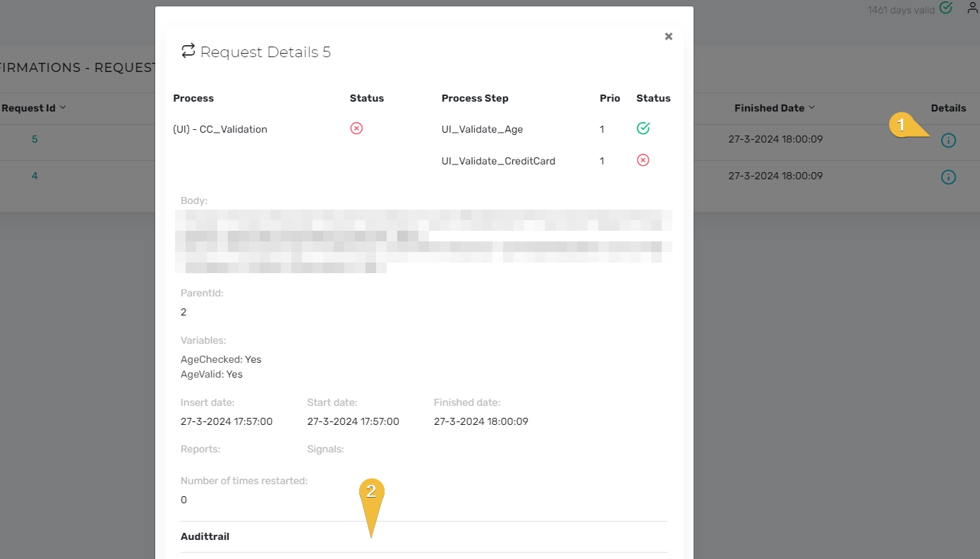Click the green license valid checkmark icon
Image resolution: width=980 pixels, height=559 pixels.
tap(946, 8)
